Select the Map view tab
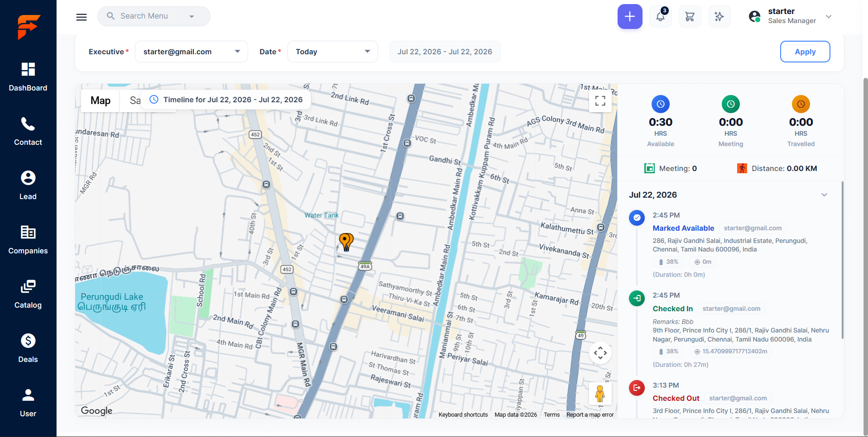The image size is (868, 437). [101, 100]
